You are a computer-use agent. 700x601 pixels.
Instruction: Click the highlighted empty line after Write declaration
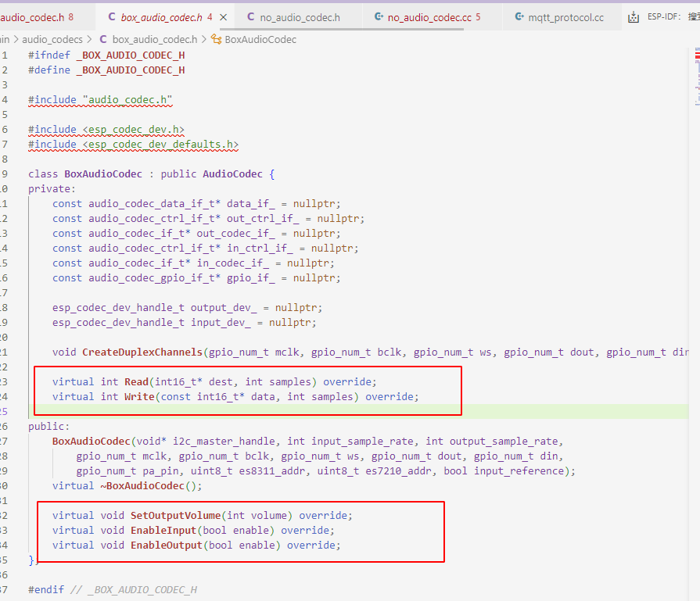tap(357, 411)
